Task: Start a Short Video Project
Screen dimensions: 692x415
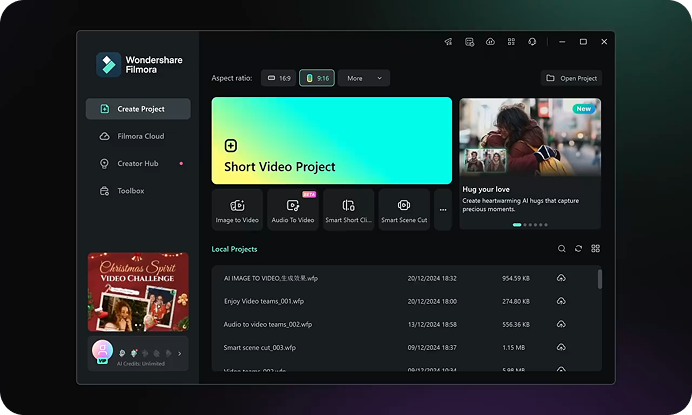Action: point(332,140)
